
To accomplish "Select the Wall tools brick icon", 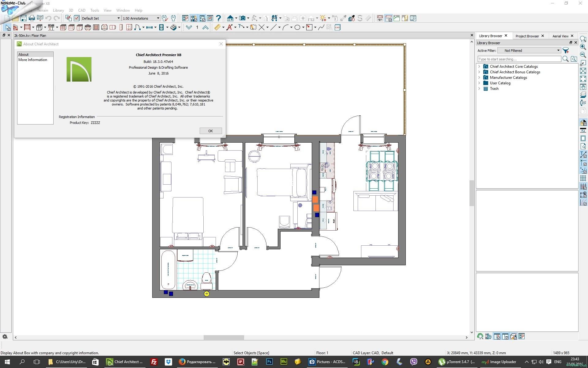I will [15, 28].
